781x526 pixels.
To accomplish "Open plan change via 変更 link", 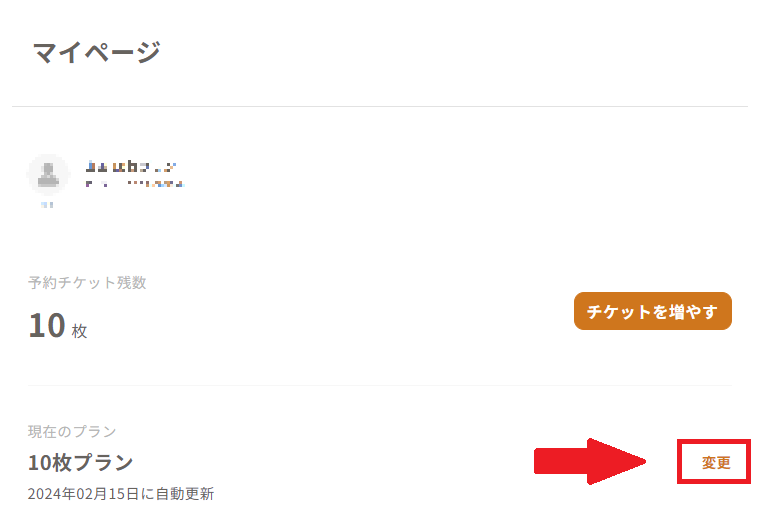I will click(716, 463).
